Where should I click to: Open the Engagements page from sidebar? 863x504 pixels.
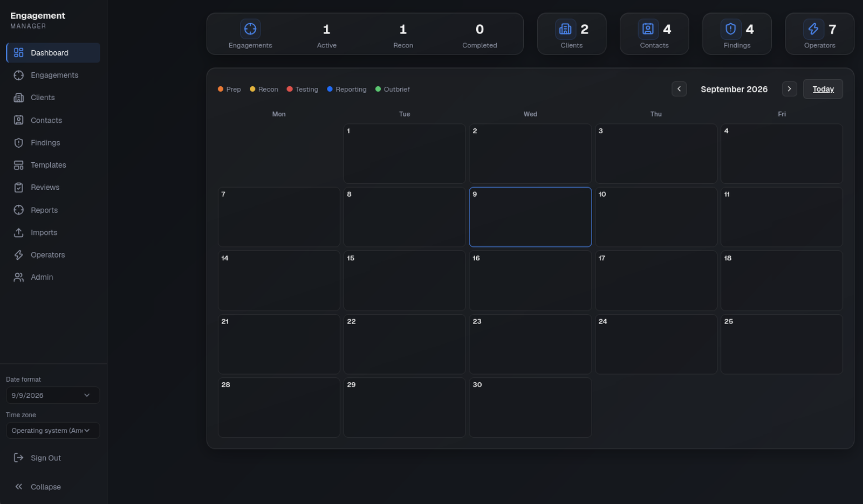coord(53,75)
